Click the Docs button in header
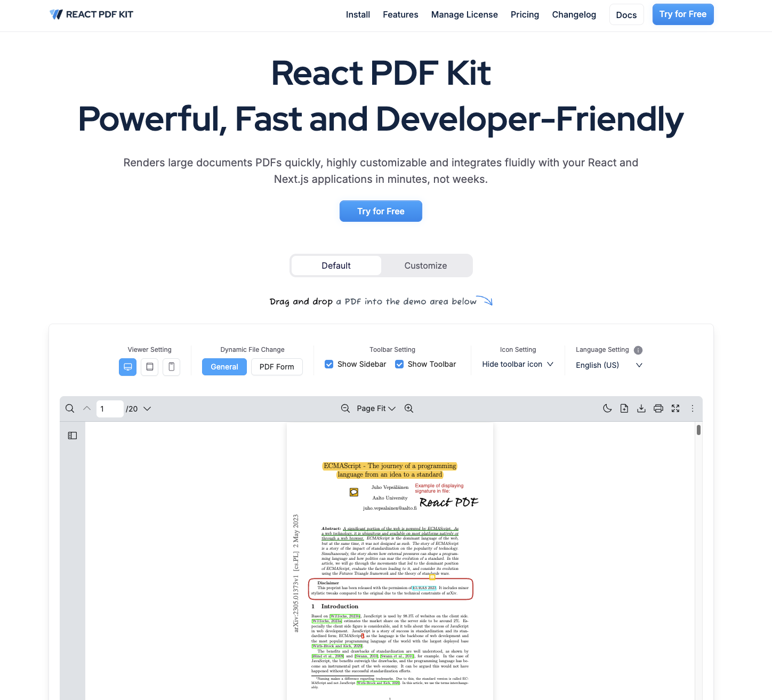772x700 pixels. coord(626,15)
